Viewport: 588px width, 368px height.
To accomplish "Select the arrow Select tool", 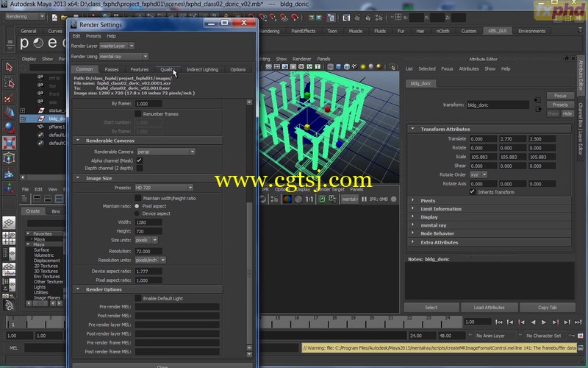I will click(x=9, y=68).
